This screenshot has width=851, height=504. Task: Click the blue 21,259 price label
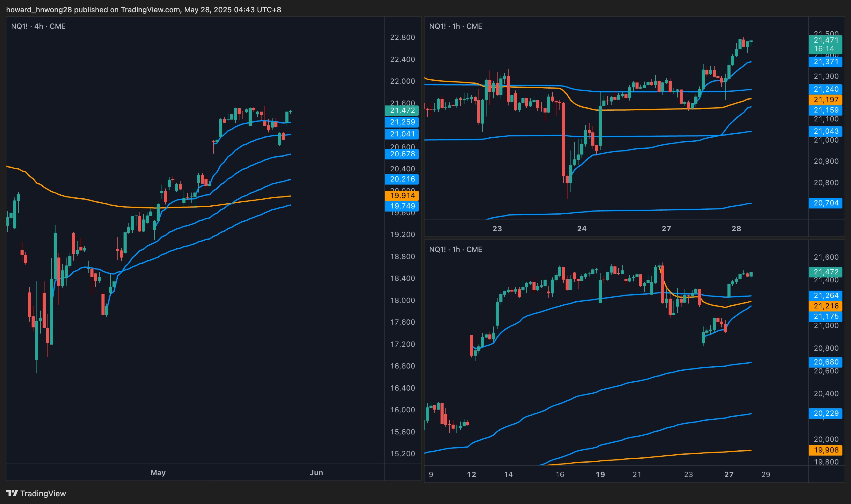[x=402, y=122]
